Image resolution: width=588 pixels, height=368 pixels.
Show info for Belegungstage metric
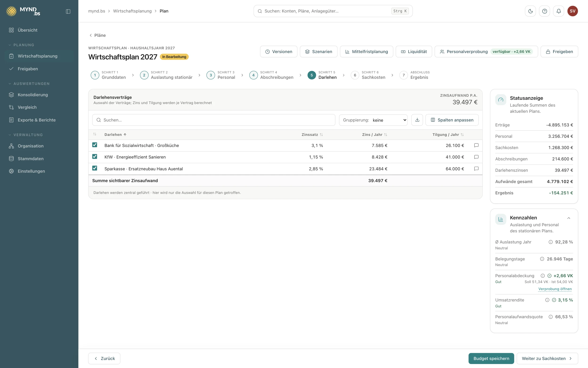(542, 259)
